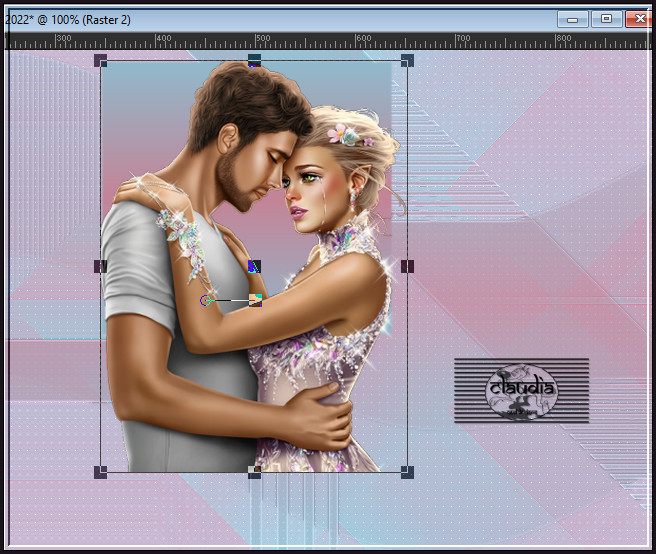
Task: Click the right-middle transform handle
Action: pos(407,267)
